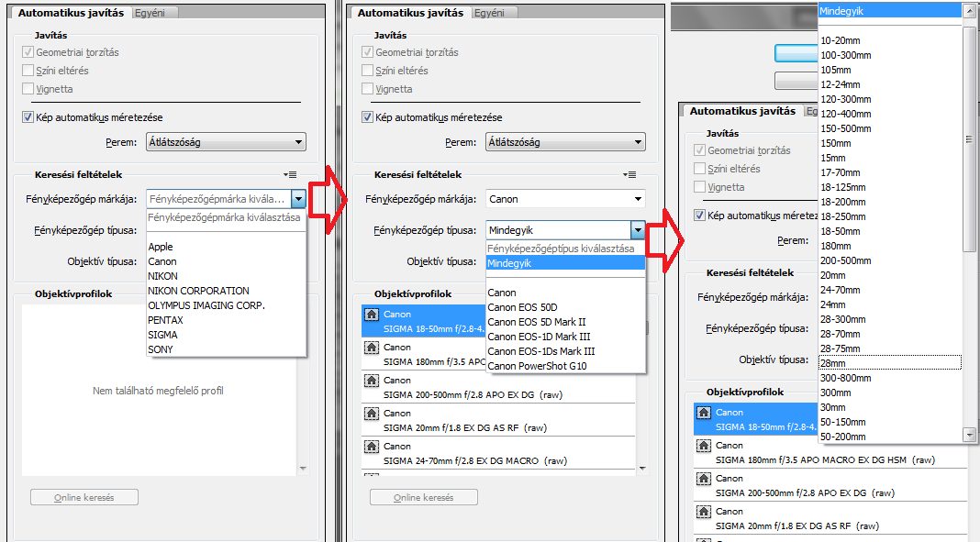Select 18-200mm in lens type list
This screenshot has width=980, height=542.
pyautogui.click(x=890, y=202)
